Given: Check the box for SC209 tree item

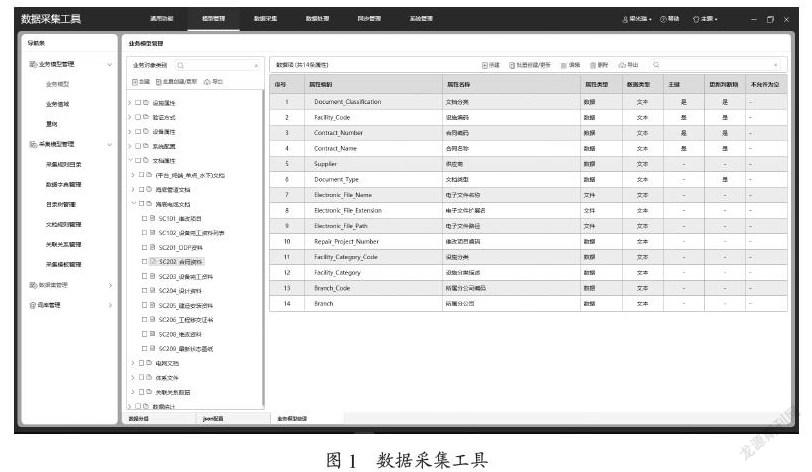Looking at the screenshot, I should (144, 349).
